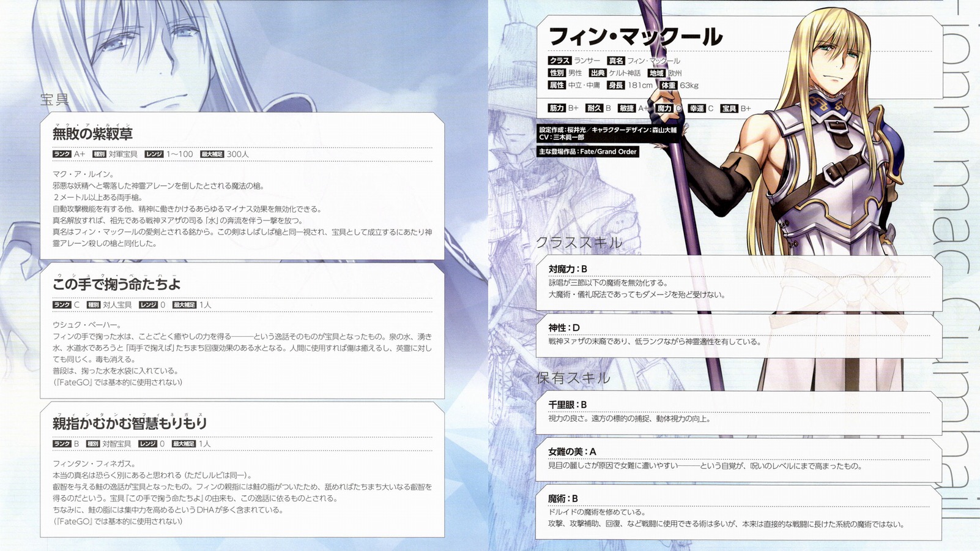Select the 幸運 stat badge
980x551 pixels.
(697, 108)
